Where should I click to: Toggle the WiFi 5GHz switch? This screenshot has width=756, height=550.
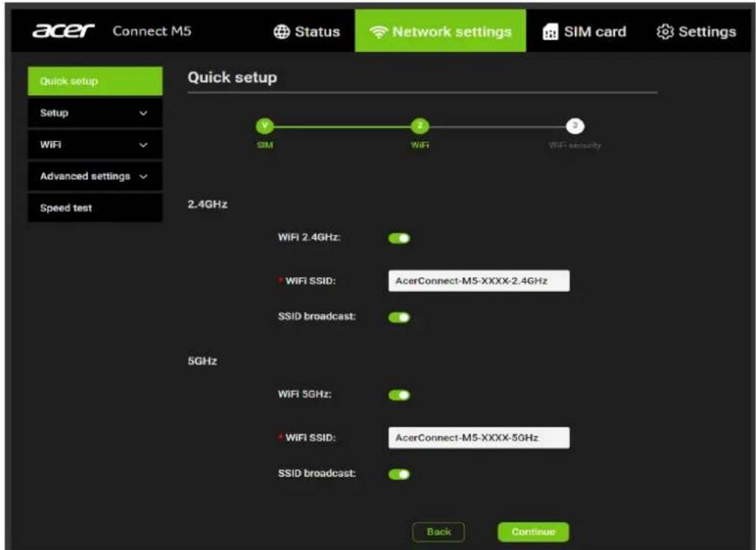[399, 395]
